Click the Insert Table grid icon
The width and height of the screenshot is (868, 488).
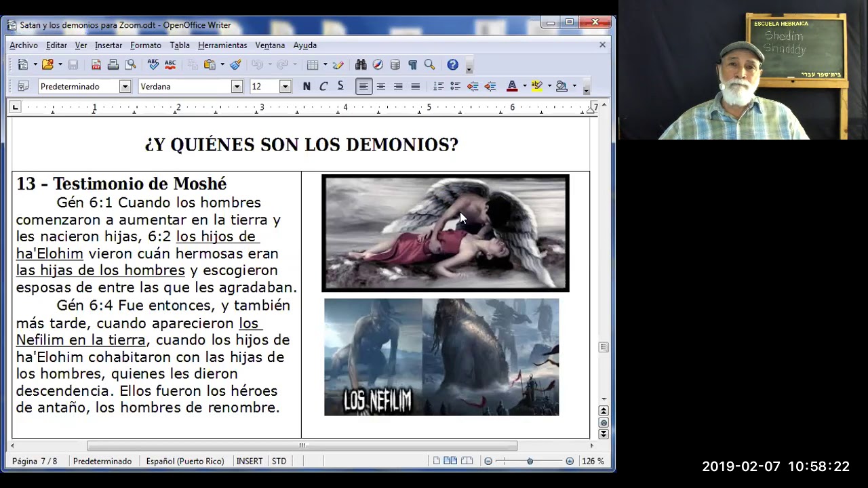click(313, 64)
